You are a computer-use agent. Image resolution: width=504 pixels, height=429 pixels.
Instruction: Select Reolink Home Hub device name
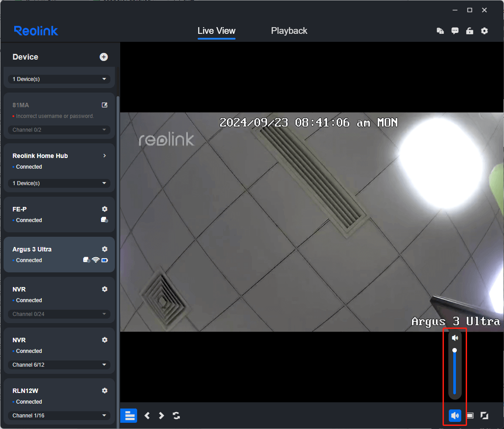(x=40, y=156)
